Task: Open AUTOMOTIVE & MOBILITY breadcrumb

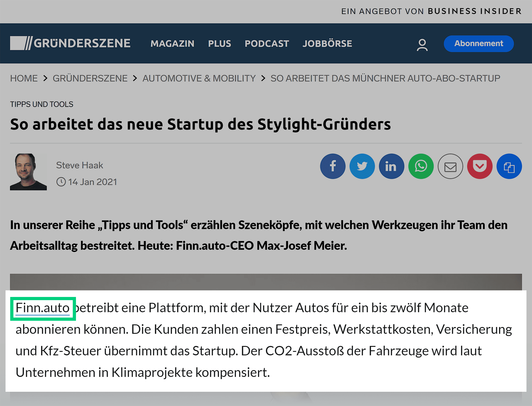Action: click(x=199, y=78)
